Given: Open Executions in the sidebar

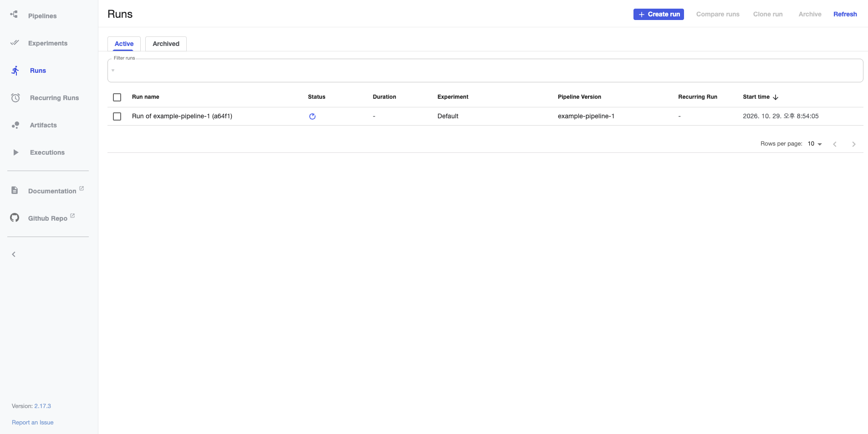Looking at the screenshot, I should (x=47, y=152).
